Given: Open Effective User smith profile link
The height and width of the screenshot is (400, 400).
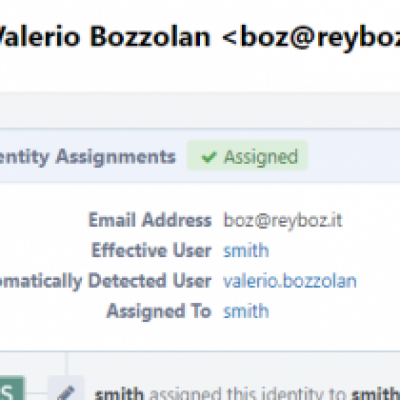Looking at the screenshot, I should tap(246, 250).
